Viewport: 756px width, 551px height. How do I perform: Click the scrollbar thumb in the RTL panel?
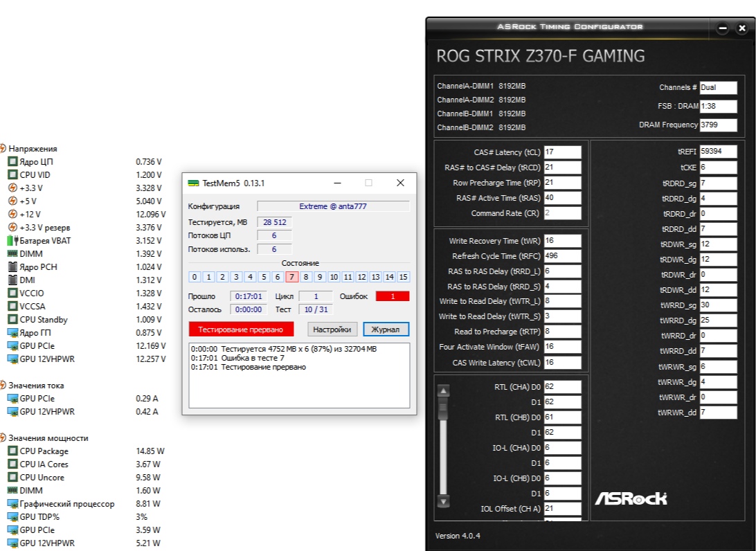(x=444, y=410)
